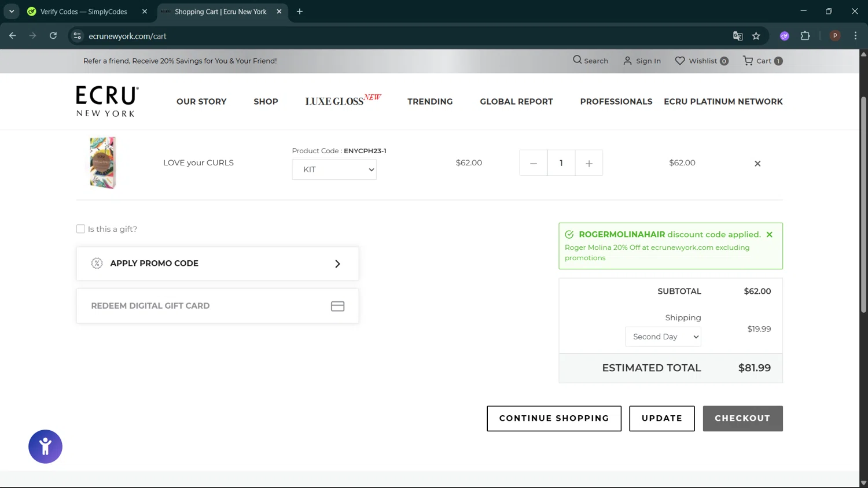Viewport: 868px width, 488px height.
Task: Open the SHOP menu
Action: click(266, 102)
